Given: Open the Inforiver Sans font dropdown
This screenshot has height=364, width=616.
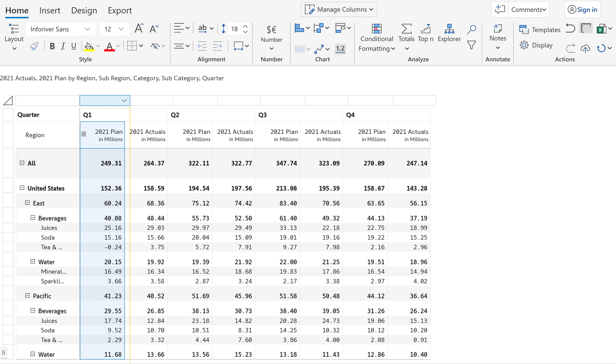Looking at the screenshot, I should coord(60,29).
